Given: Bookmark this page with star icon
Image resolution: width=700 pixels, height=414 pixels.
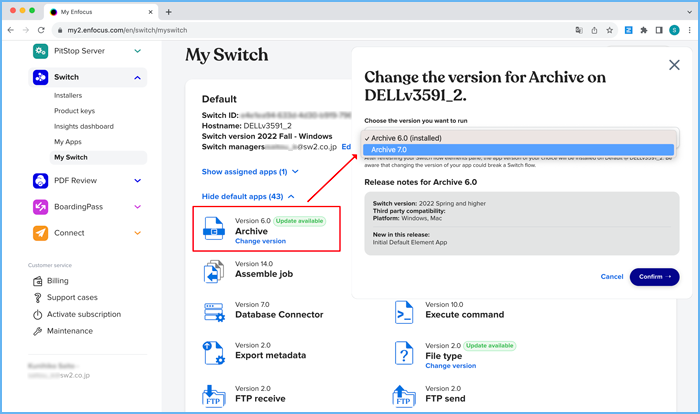Looking at the screenshot, I should 609,30.
